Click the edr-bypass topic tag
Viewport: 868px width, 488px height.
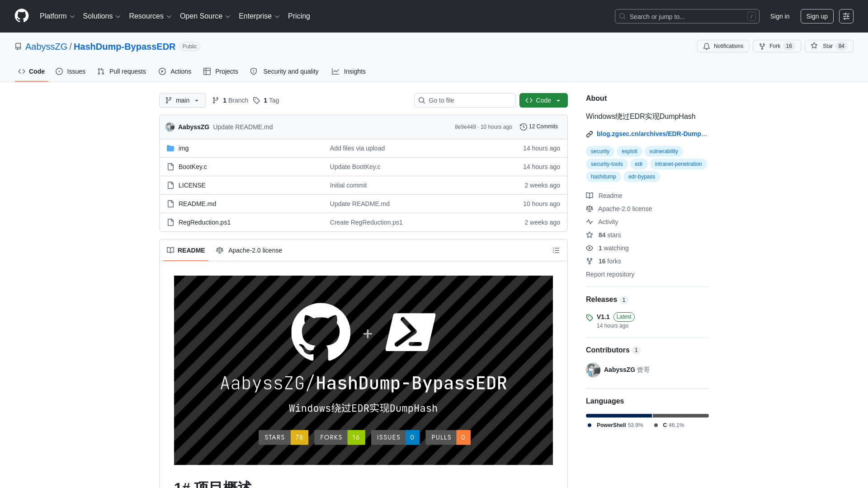click(642, 177)
